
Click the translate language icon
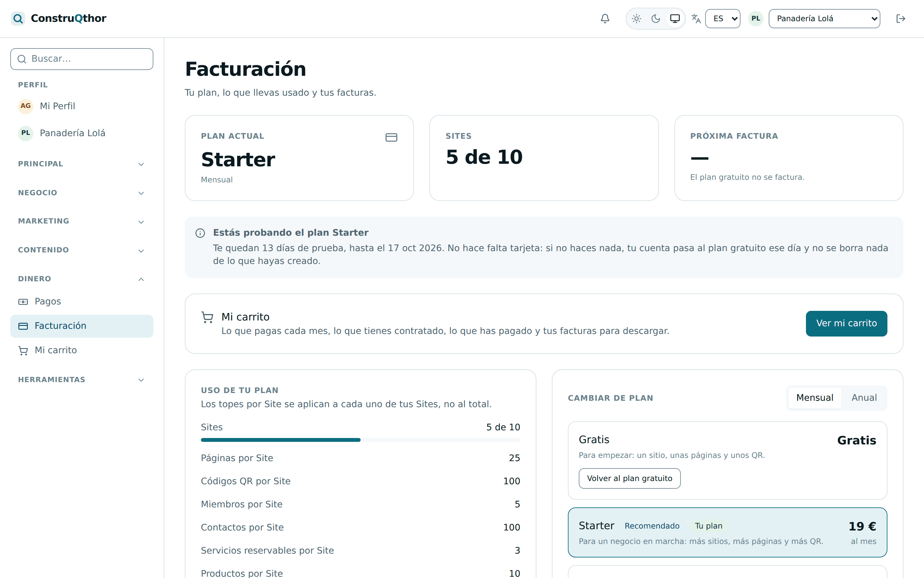696,18
